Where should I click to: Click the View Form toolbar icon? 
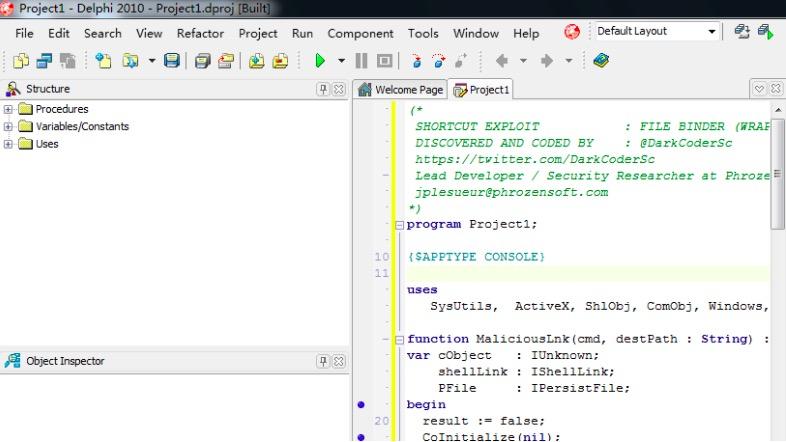tap(44, 61)
